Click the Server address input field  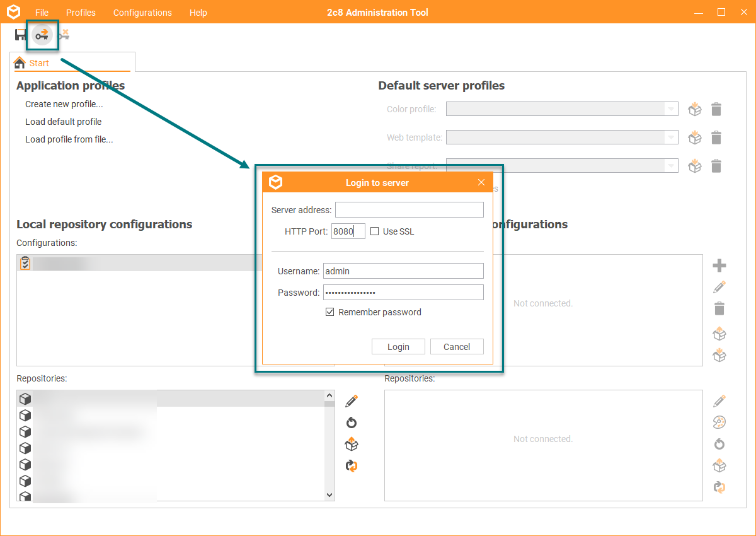(x=409, y=210)
